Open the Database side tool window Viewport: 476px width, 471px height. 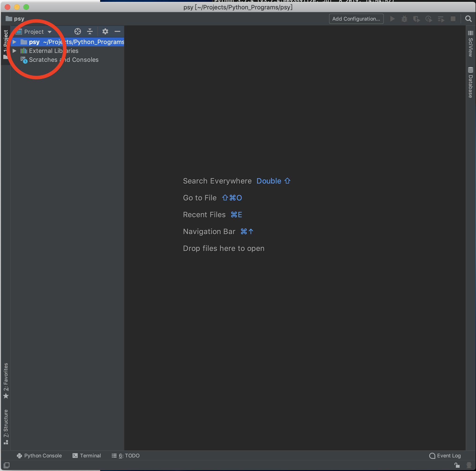[x=470, y=83]
